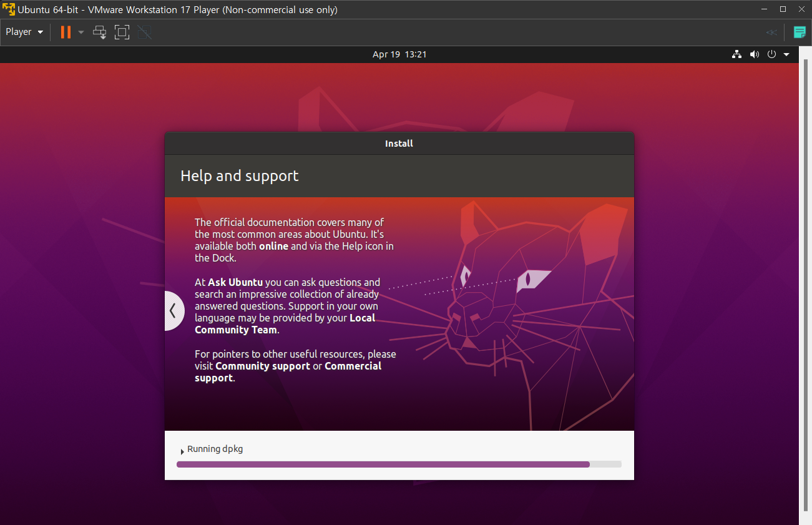The height and width of the screenshot is (525, 812).
Task: Open the Community support link
Action: (x=263, y=366)
